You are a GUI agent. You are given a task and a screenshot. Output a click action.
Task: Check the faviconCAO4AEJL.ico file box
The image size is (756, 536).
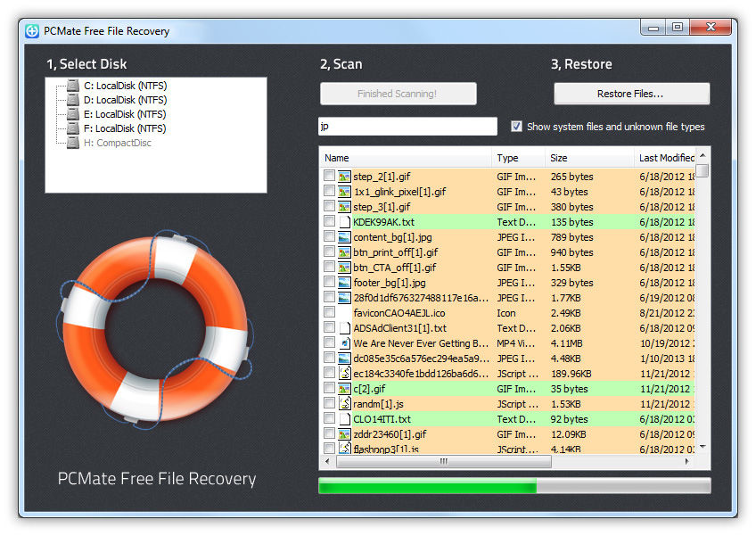pos(329,313)
